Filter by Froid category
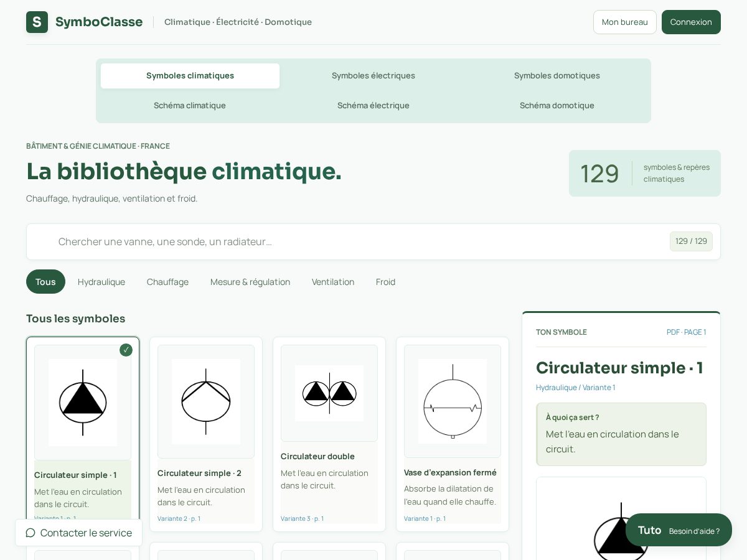Screen dimensions: 747x560 (385, 282)
